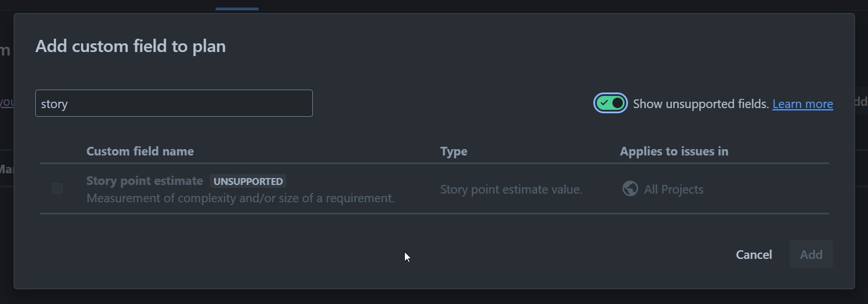
Task: Click the Add button in the dialog
Action: point(811,254)
